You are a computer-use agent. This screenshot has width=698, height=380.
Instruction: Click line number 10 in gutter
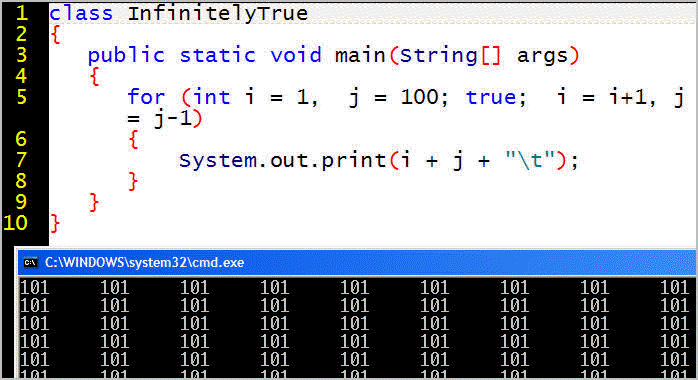point(16,223)
